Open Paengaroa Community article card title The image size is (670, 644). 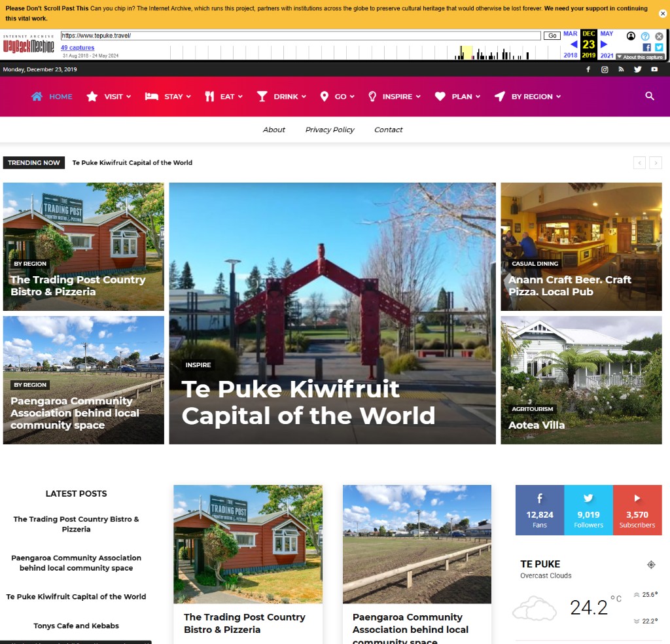coord(410,628)
